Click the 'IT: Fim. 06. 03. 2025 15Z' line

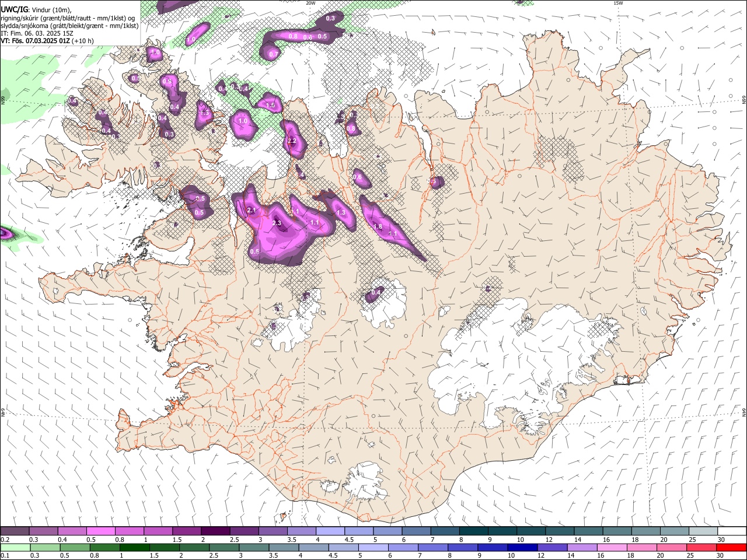(x=37, y=33)
